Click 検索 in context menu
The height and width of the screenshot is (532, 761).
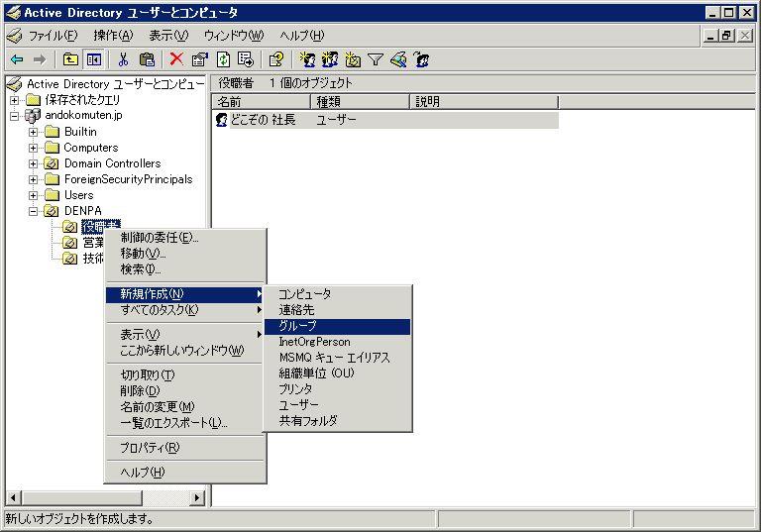click(185, 269)
